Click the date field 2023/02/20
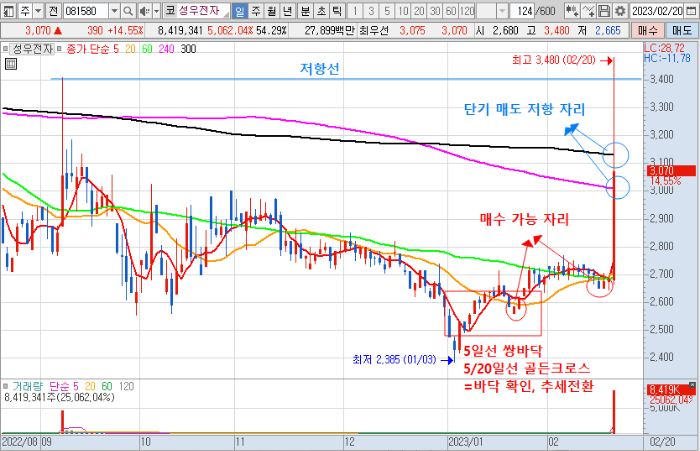This screenshot has width=700, height=451. (x=657, y=11)
